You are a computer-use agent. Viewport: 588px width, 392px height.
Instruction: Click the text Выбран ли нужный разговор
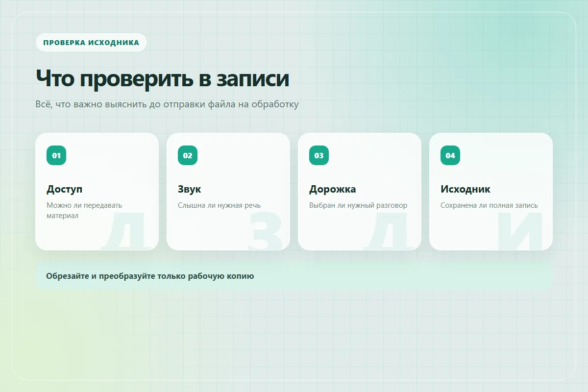(x=358, y=205)
